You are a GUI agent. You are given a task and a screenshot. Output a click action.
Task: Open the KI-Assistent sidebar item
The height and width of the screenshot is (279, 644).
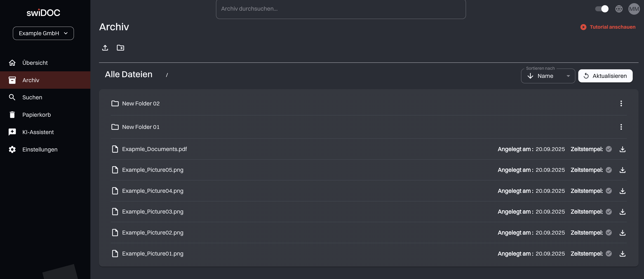(38, 132)
